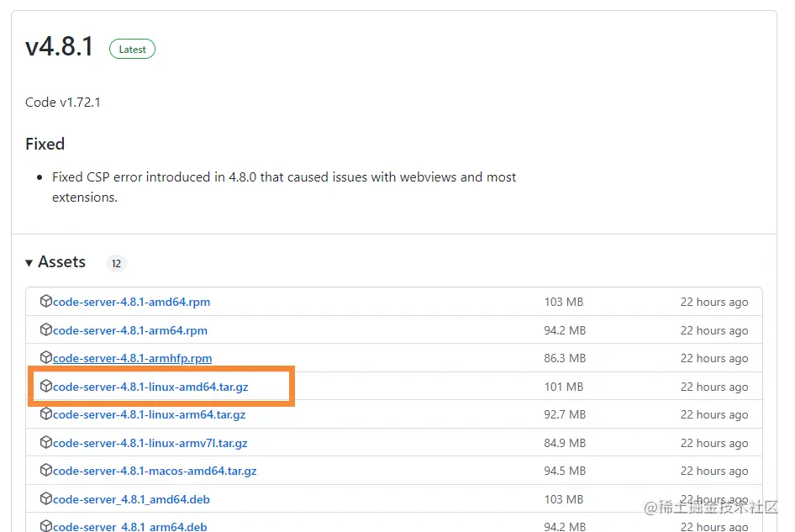Screen dimensions: 795x532
Task: Download code-server_4.8.1_arm64.deb
Action: [129, 526]
